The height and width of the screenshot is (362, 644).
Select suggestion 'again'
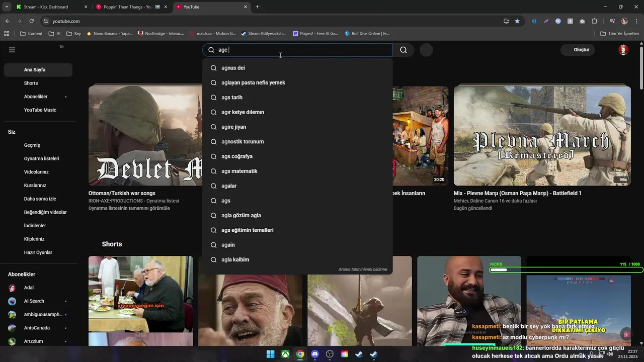tap(297, 245)
